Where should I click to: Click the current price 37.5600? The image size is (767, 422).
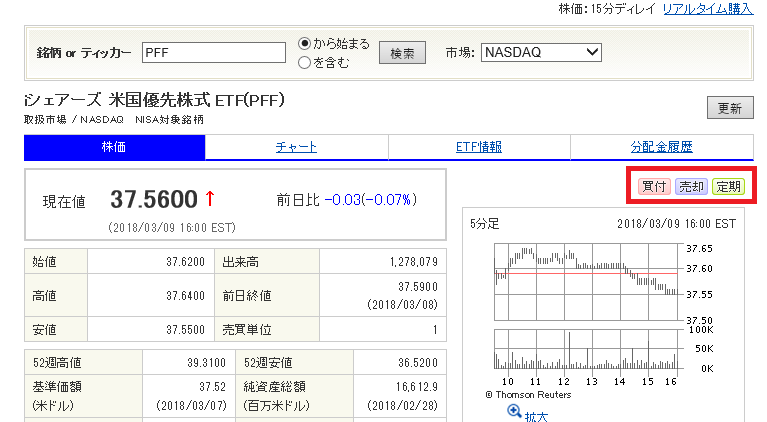(x=154, y=199)
